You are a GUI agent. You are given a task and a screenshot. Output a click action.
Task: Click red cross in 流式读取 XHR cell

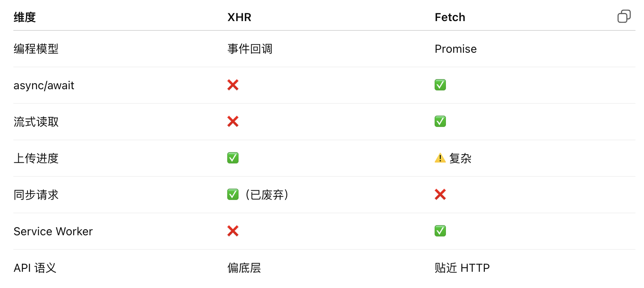click(x=233, y=121)
